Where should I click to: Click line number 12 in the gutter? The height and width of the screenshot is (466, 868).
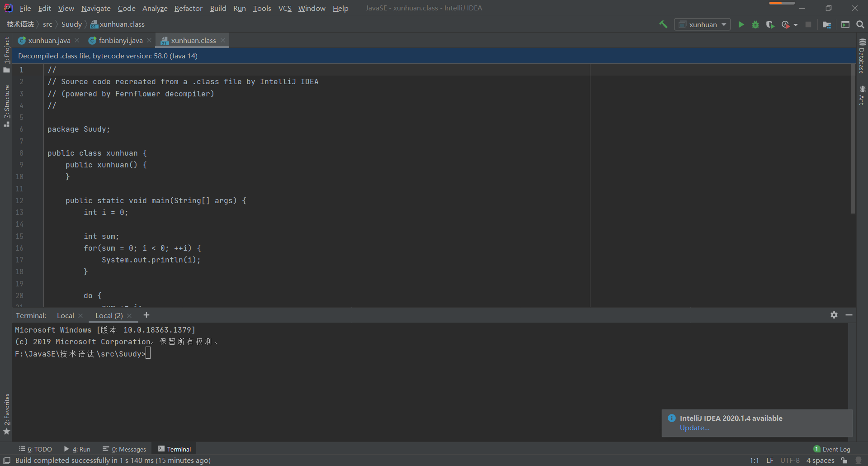[x=19, y=200]
